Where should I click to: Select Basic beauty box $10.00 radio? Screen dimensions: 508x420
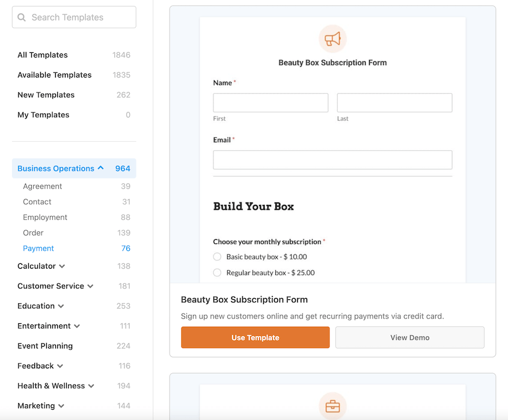217,257
